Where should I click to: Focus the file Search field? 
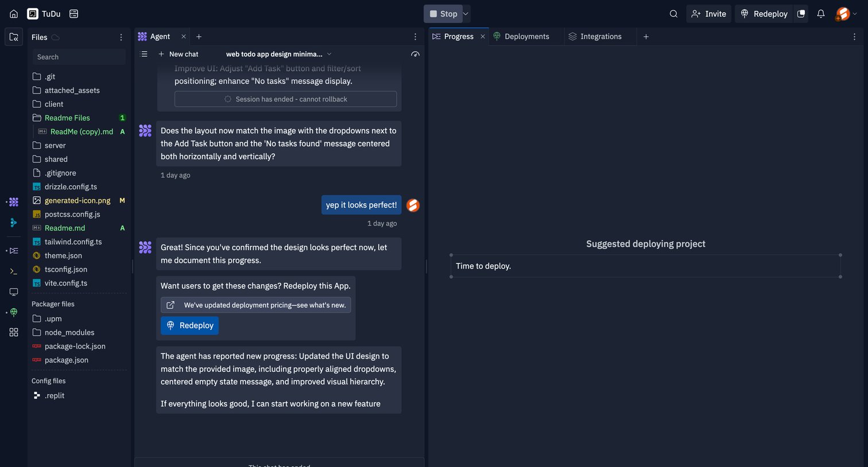79,57
